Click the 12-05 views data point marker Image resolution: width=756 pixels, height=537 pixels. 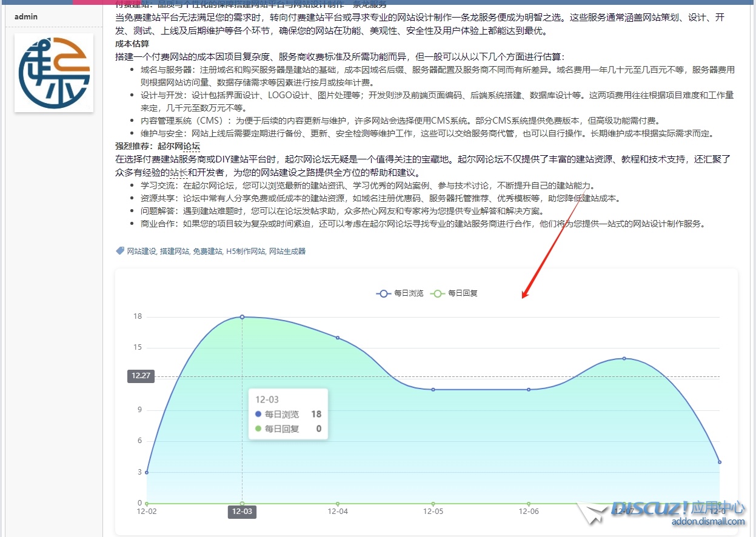[433, 390]
